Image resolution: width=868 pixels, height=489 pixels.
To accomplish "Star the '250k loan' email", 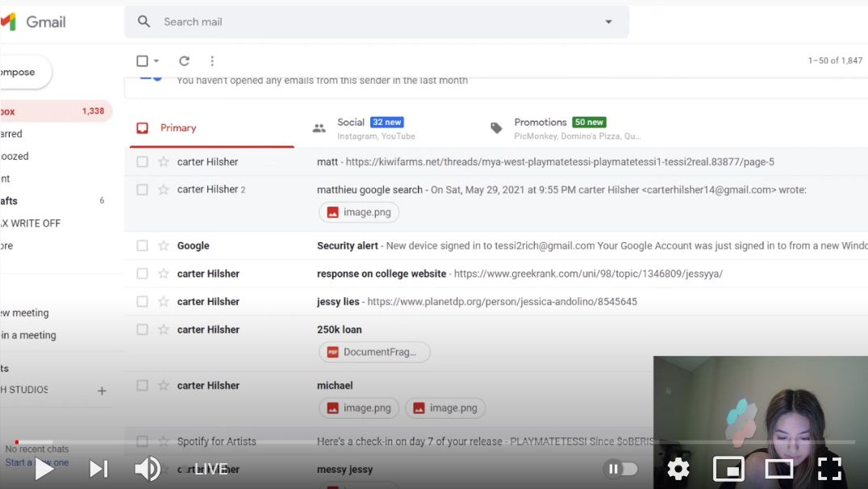I will (163, 329).
